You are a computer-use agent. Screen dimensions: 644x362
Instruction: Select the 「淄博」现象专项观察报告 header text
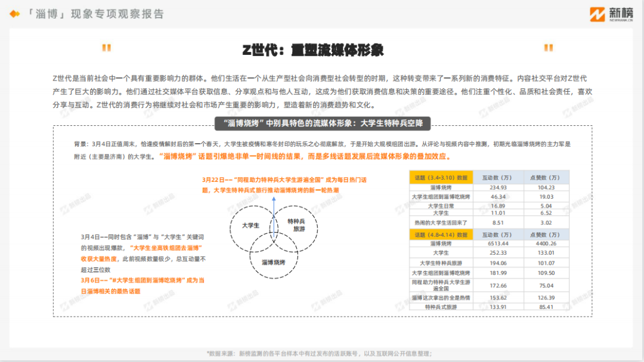click(95, 14)
